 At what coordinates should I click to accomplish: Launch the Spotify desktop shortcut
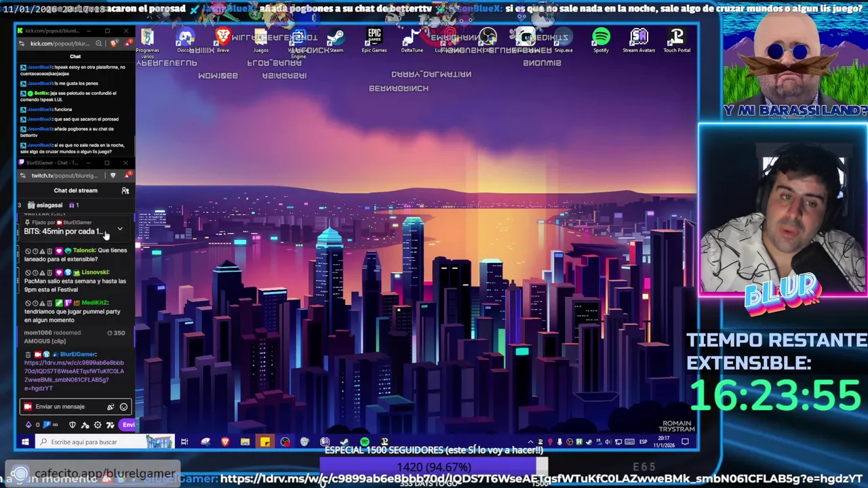click(x=601, y=41)
